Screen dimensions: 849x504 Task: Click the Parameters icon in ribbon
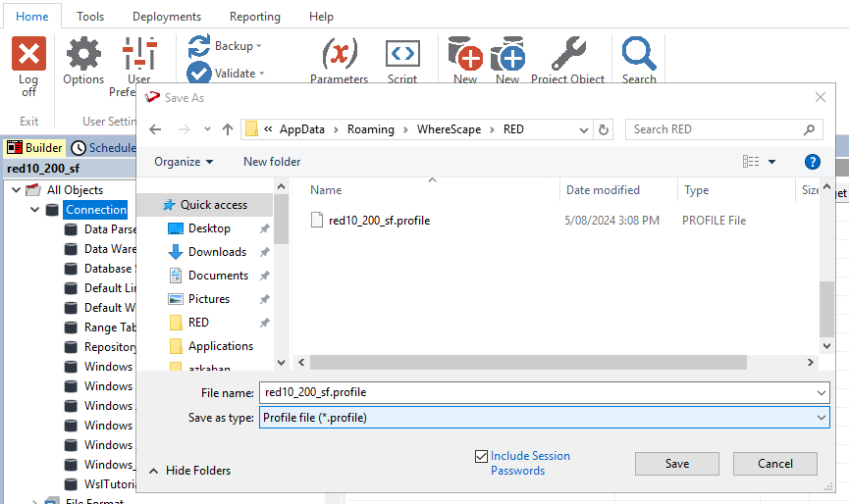[x=339, y=54]
